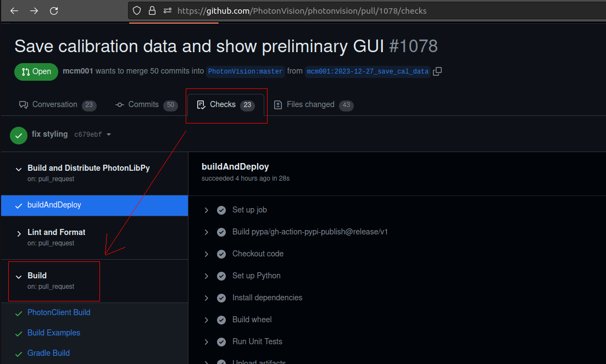Collapse the Build workflow section

(18, 276)
